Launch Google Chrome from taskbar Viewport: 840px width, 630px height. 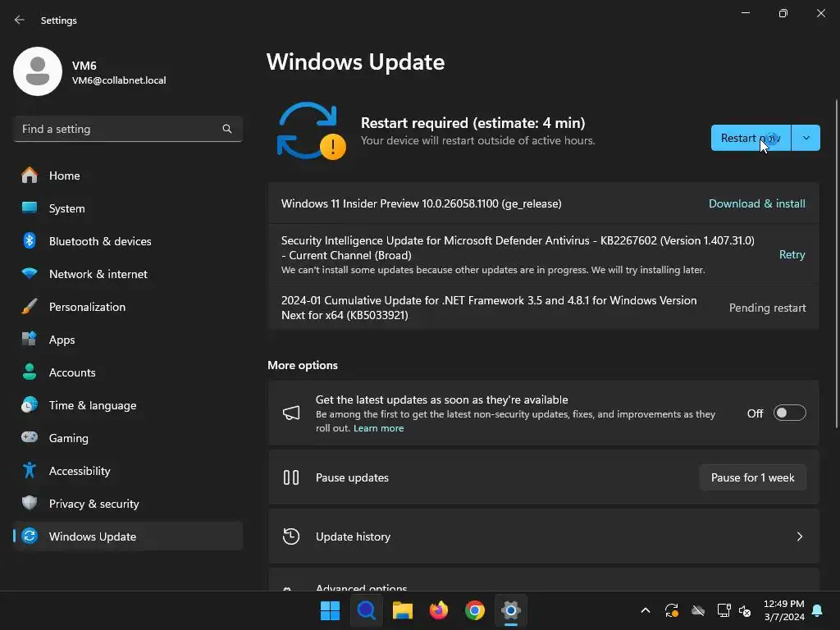pos(475,610)
